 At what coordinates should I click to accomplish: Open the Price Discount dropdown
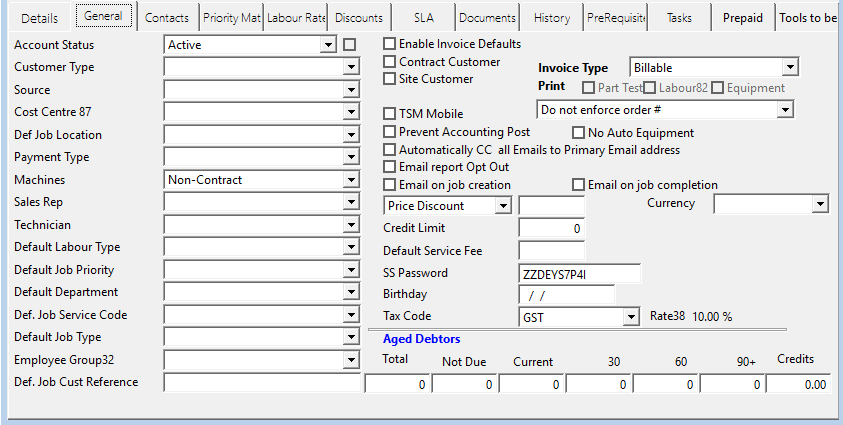503,205
